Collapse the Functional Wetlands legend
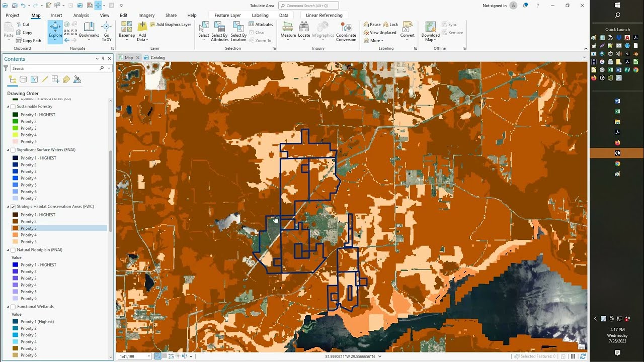644x362 pixels. pyautogui.click(x=8, y=307)
